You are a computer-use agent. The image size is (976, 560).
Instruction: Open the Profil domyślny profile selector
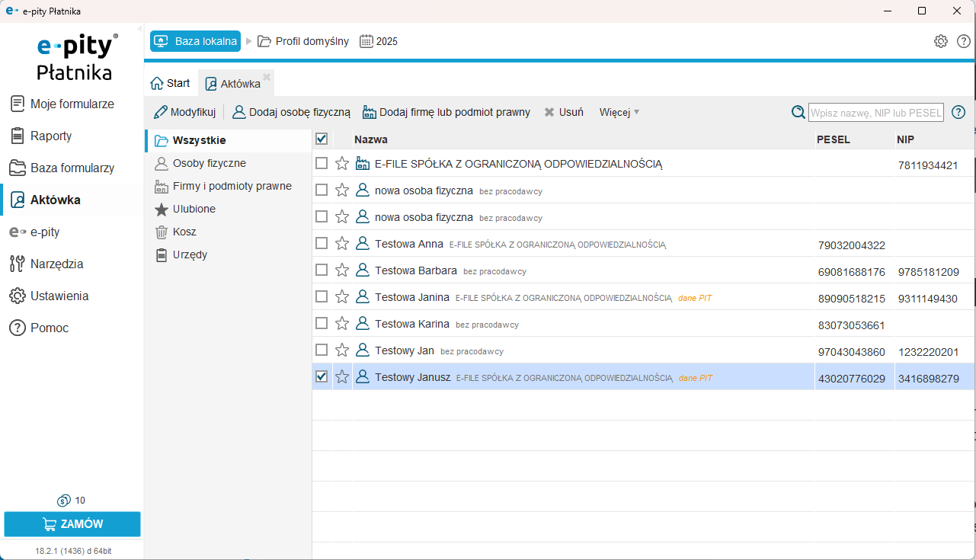point(303,41)
